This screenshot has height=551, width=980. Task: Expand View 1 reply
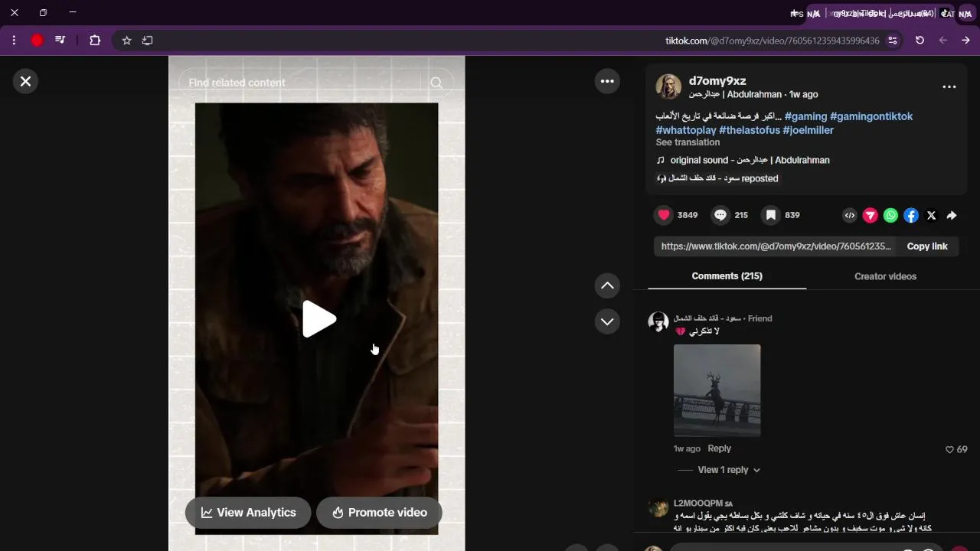pos(728,470)
